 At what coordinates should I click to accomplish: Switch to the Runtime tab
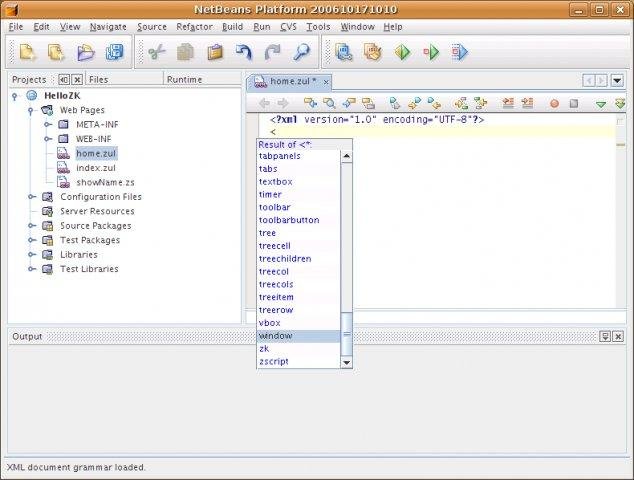[184, 79]
